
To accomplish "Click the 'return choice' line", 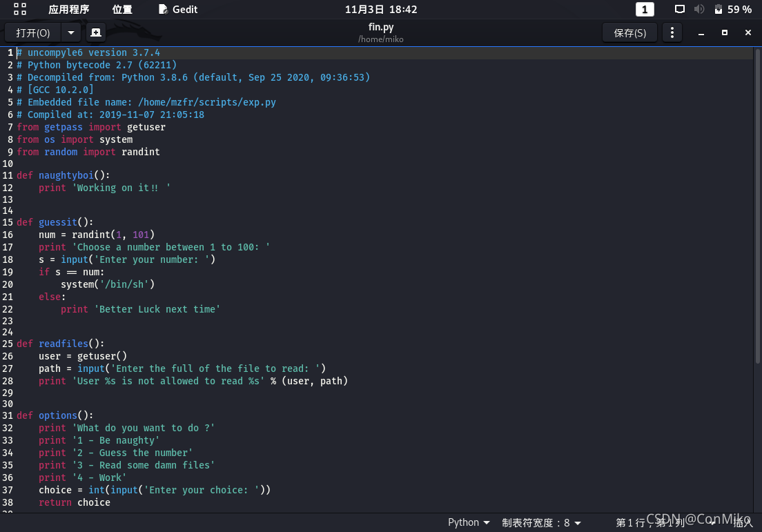I will pyautogui.click(x=75, y=502).
